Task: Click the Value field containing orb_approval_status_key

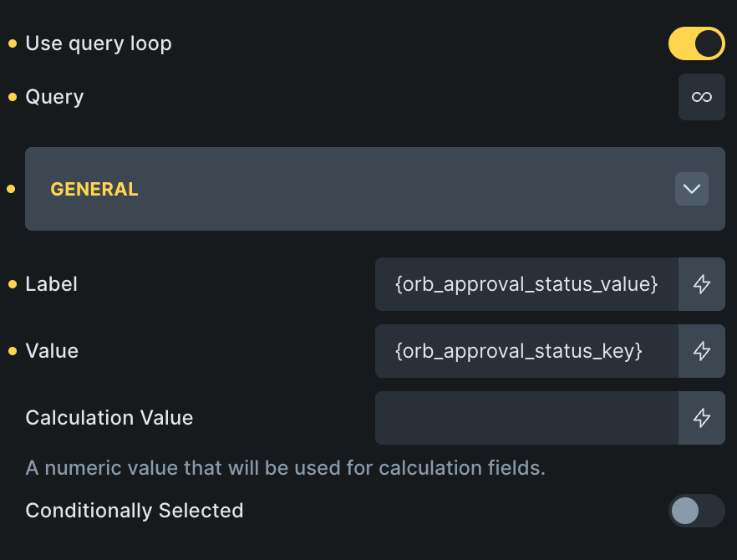Action: coord(526,351)
